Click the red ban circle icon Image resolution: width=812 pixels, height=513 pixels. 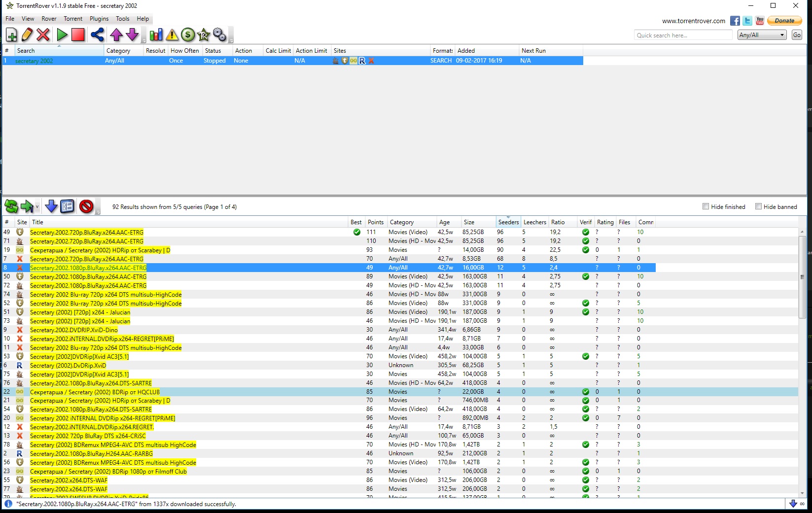point(86,206)
